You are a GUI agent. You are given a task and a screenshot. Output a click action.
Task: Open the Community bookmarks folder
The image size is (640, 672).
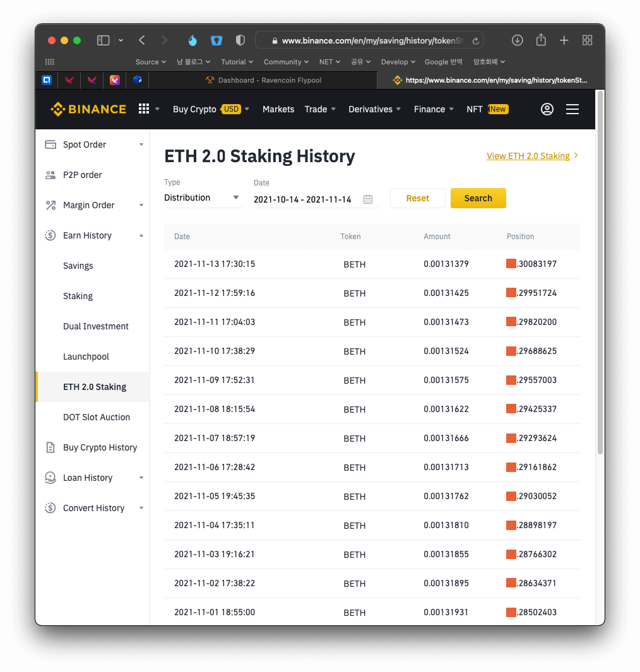click(x=286, y=62)
